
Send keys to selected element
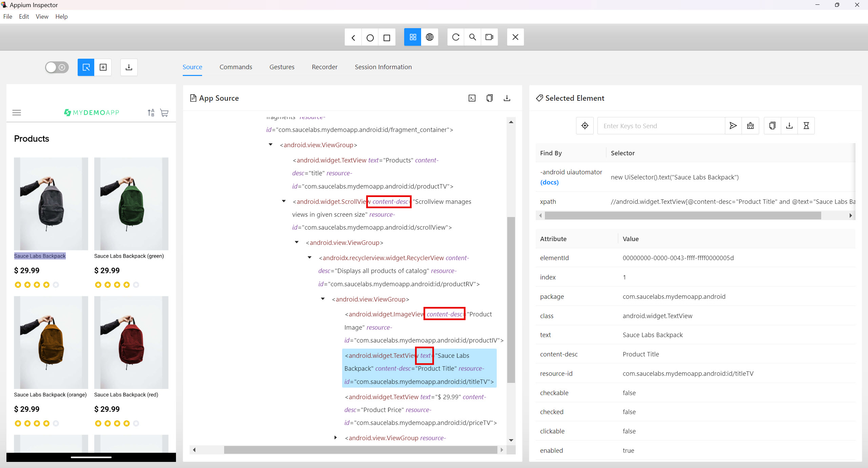pyautogui.click(x=733, y=126)
